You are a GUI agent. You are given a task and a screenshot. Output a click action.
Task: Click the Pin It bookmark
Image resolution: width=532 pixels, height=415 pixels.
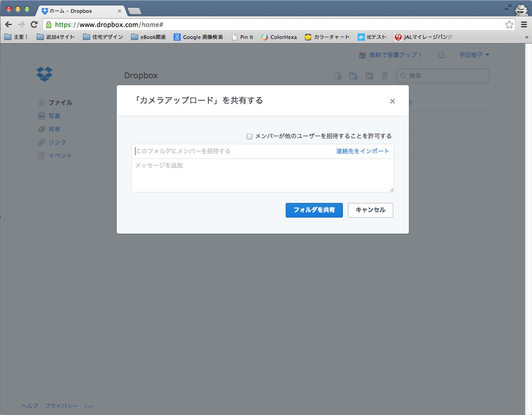pos(243,37)
